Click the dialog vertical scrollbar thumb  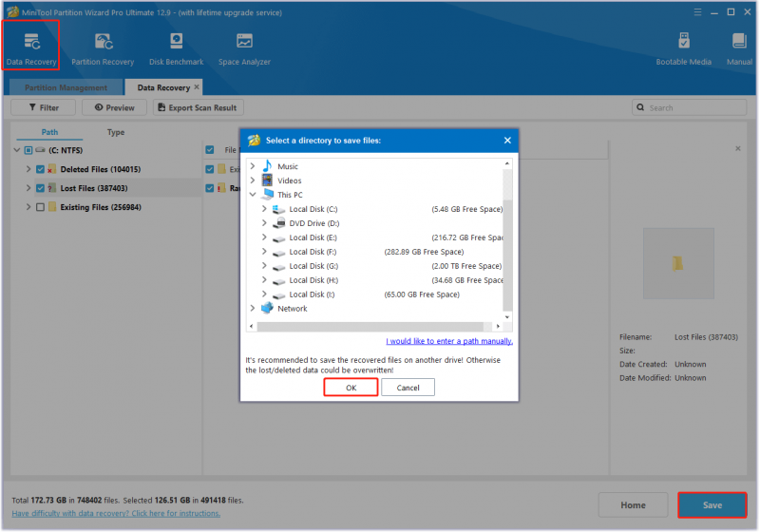(507, 256)
